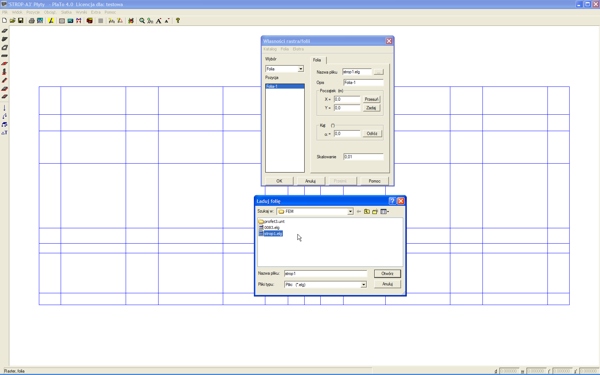Expand the Szukaj w folder dropdown

pos(350,211)
